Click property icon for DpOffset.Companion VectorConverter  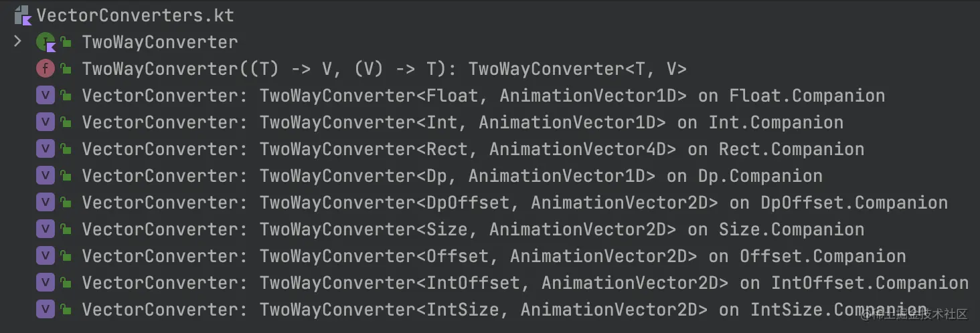pyautogui.click(x=45, y=203)
